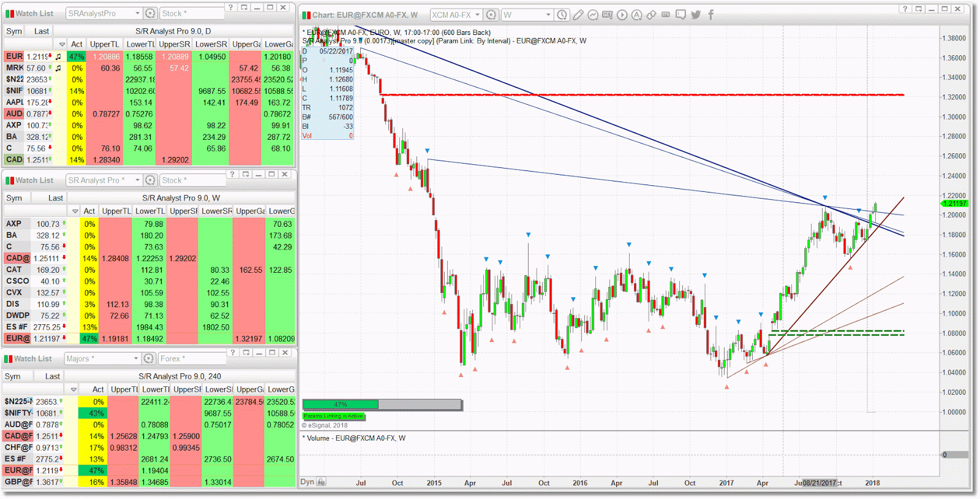Image resolution: width=980 pixels, height=499 pixels.
Task: Click music note alert icon in EUR row
Action: click(x=58, y=56)
